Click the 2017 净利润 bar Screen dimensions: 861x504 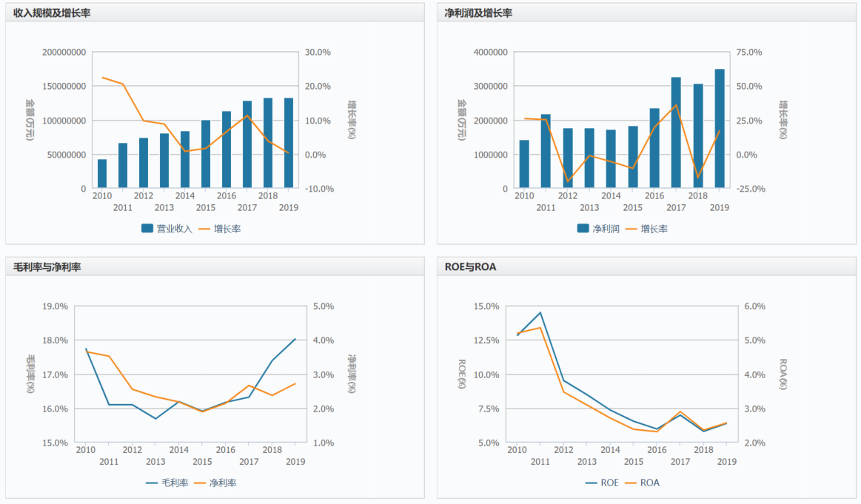pos(676,133)
